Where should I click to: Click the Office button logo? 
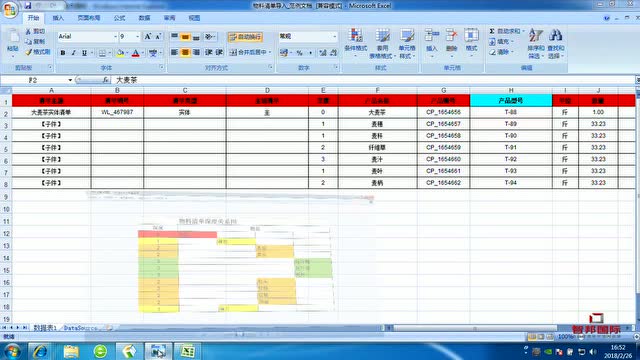tap(10, 9)
